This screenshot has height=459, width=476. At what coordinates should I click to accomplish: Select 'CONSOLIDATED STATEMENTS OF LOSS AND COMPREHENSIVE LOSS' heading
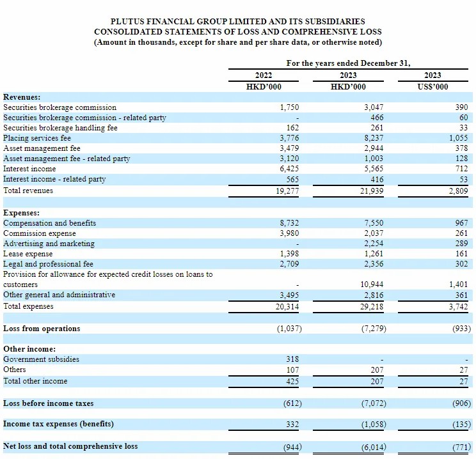[238, 32]
